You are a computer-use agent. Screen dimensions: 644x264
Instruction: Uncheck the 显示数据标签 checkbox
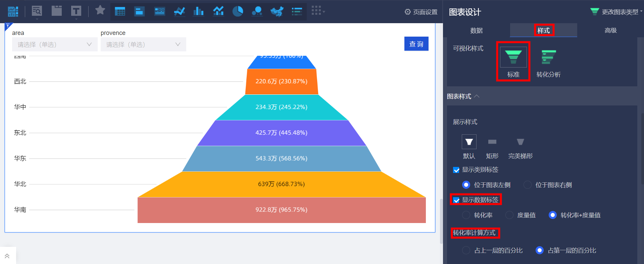[x=456, y=200]
